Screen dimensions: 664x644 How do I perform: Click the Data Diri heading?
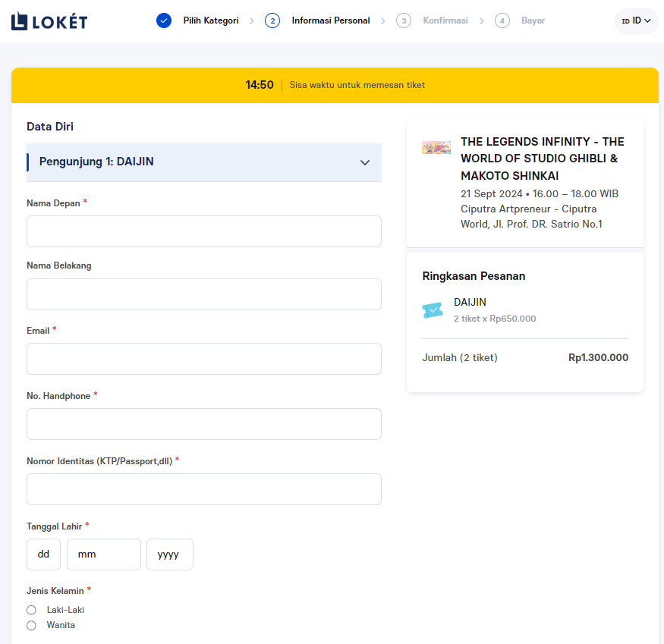[50, 127]
